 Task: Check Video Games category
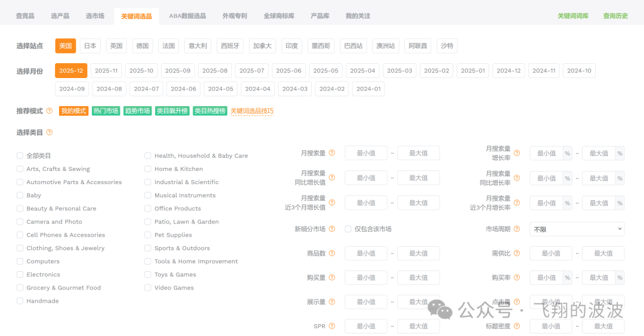[148, 288]
